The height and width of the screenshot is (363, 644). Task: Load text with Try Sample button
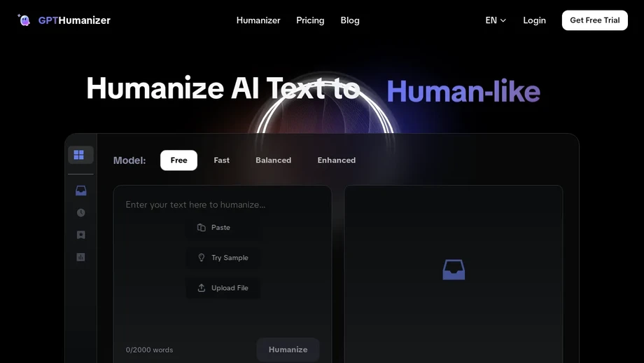[223, 258]
